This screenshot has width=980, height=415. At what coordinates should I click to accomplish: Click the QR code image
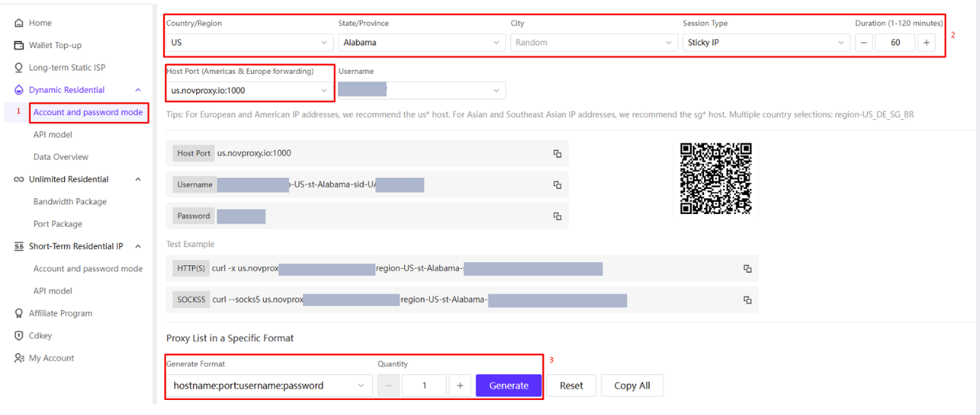716,179
